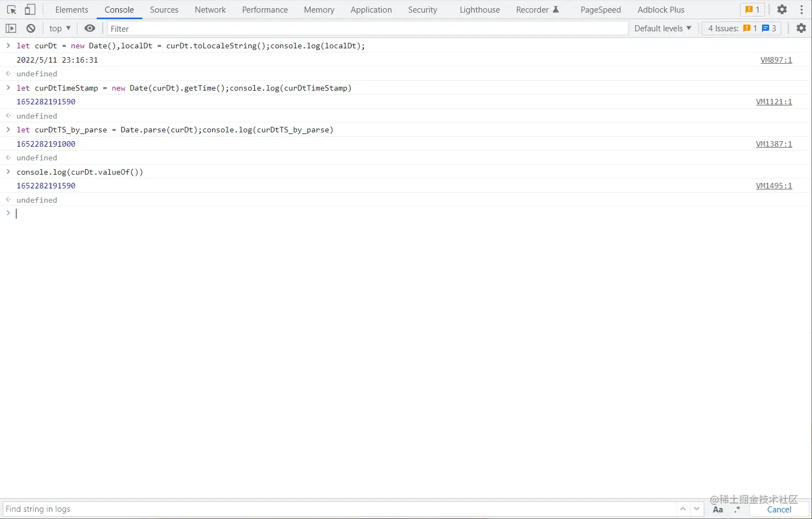Open DevTools settings gear in the tab bar
Viewport: 812px width, 519px height.
coord(782,10)
